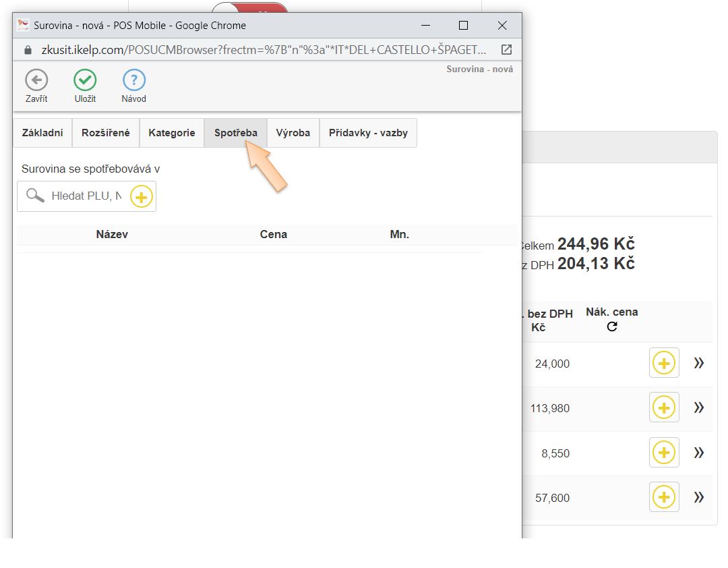Click the plus button in the 113,980 row

point(664,408)
